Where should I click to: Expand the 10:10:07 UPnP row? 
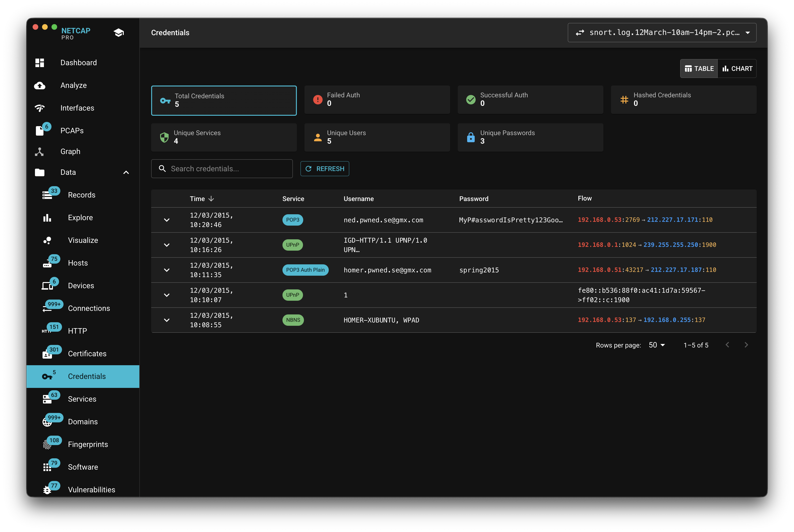click(x=166, y=295)
